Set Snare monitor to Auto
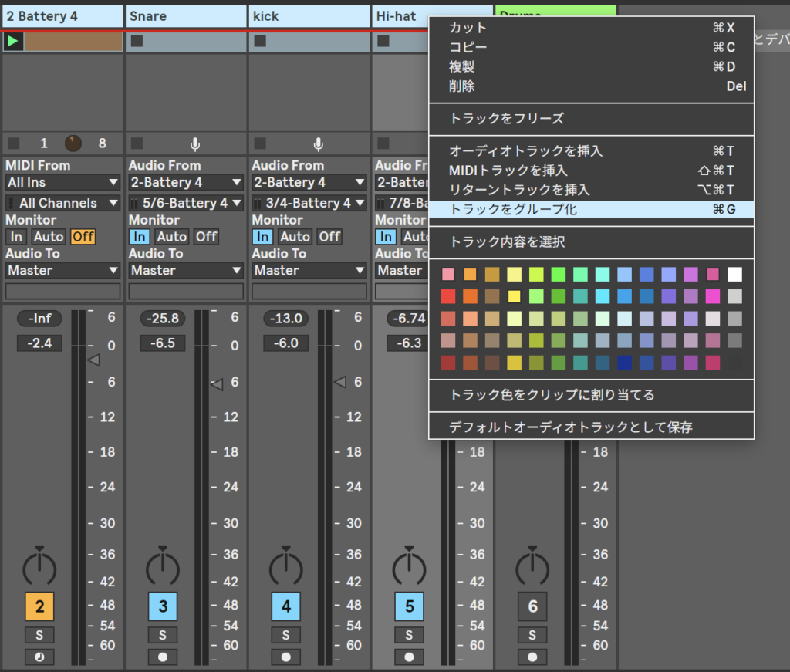 click(x=172, y=237)
